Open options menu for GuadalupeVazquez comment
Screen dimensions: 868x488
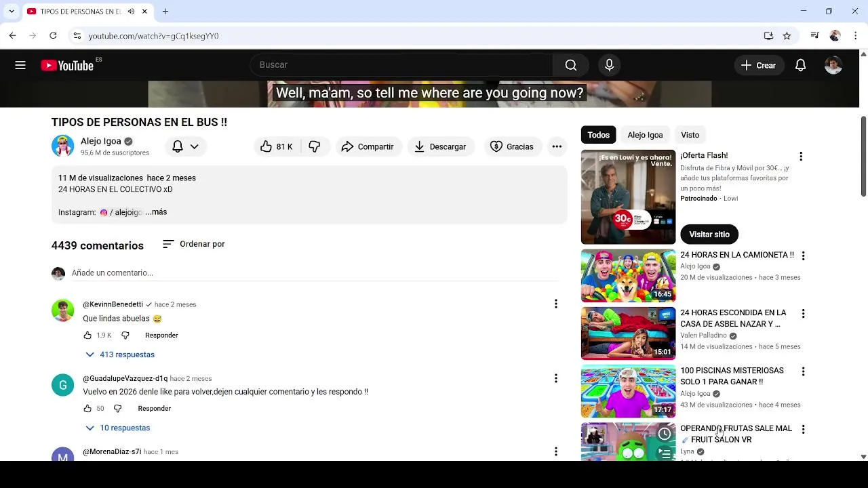(x=555, y=378)
